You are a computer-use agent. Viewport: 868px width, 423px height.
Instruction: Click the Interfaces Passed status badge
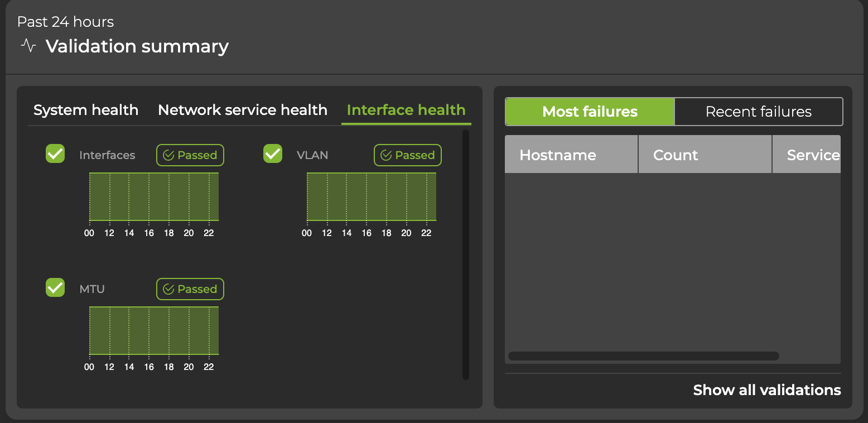tap(190, 155)
